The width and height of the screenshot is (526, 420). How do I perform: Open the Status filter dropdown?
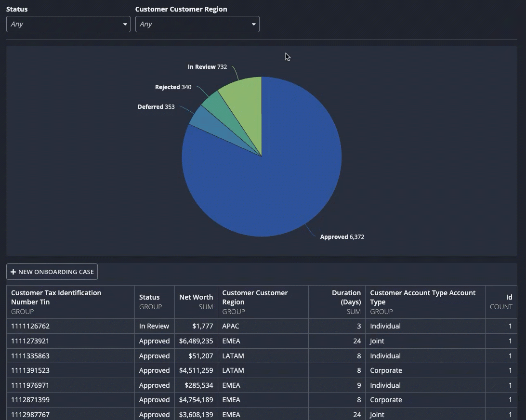tap(68, 24)
